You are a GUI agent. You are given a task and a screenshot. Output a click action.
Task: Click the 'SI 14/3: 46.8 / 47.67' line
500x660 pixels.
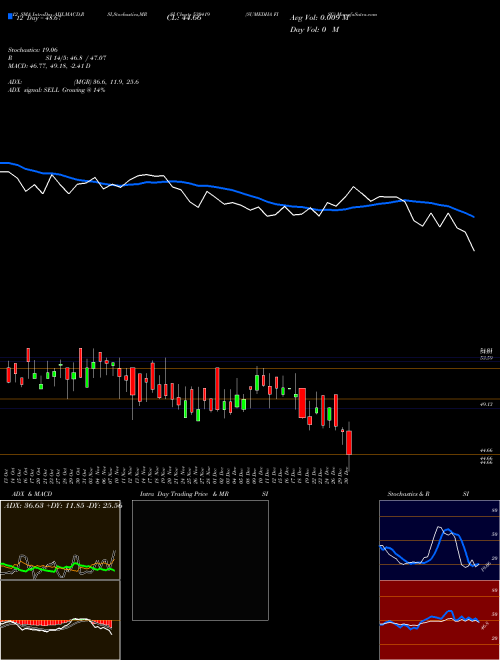coord(76,58)
